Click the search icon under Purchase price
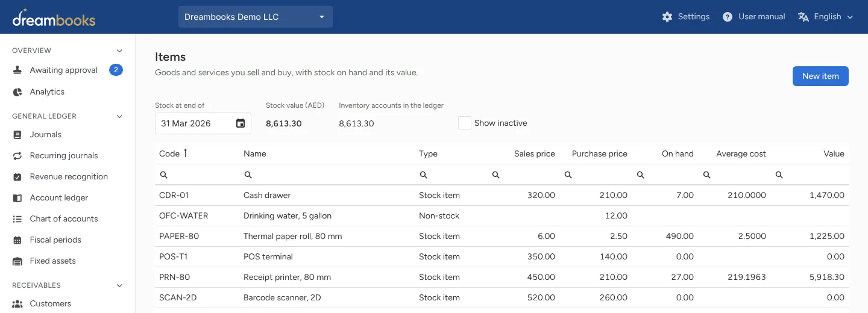Screen dimensions: 868x313 [x=568, y=175]
